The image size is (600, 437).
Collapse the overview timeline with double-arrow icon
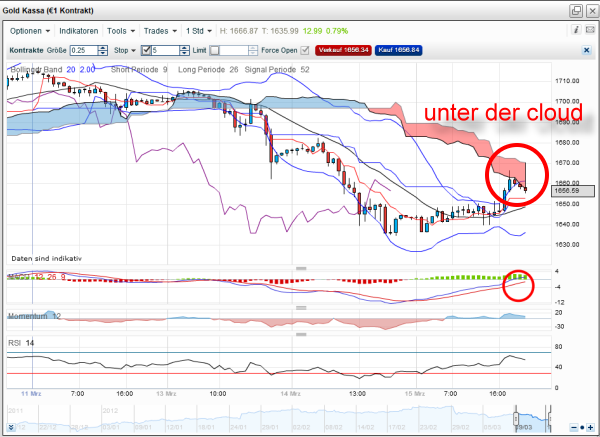pyautogui.click(x=11, y=427)
